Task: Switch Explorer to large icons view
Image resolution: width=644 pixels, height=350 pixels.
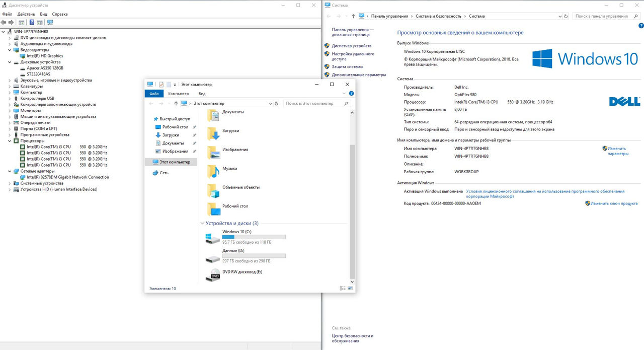Action: pyautogui.click(x=350, y=289)
